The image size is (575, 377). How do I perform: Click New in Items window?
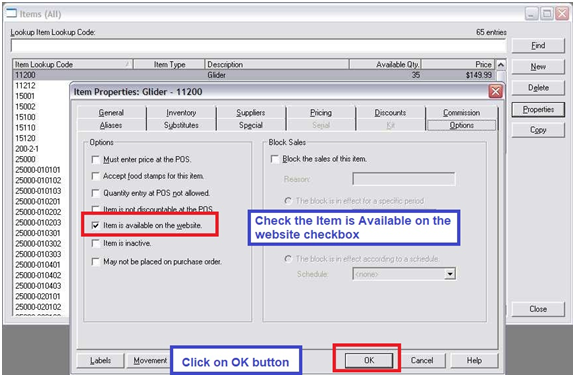[x=538, y=67]
